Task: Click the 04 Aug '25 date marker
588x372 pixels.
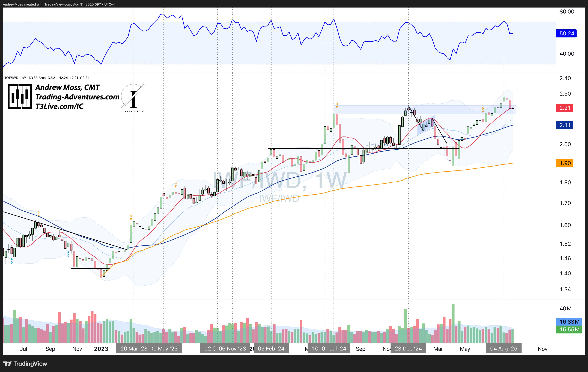Action: point(503,348)
